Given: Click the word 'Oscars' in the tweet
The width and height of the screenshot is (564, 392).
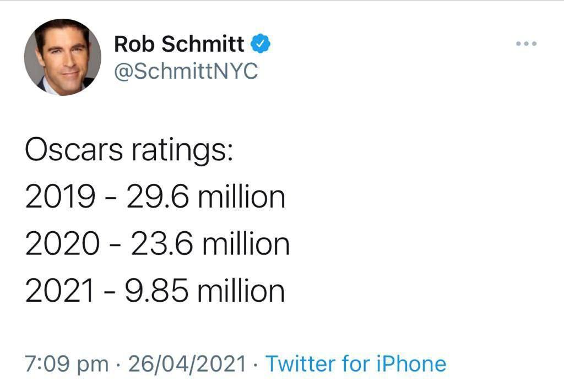Looking at the screenshot, I should [73, 150].
